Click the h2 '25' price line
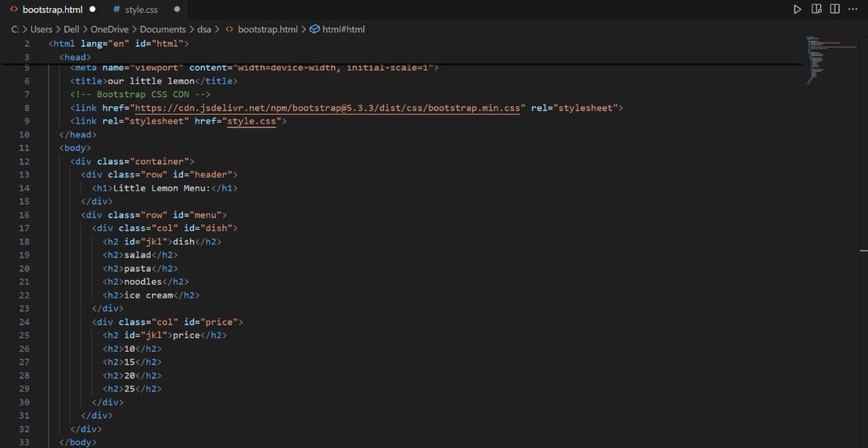This screenshot has height=448, width=868. coord(132,389)
